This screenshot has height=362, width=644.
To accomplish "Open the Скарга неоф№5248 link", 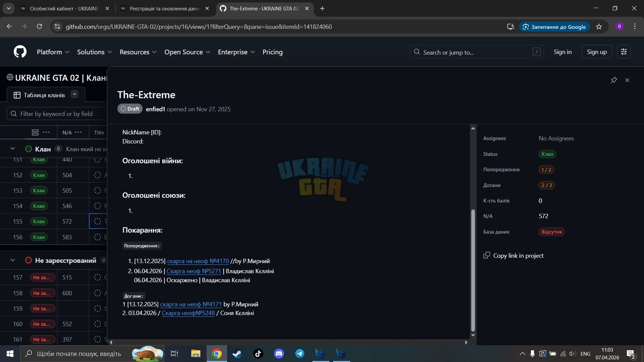I will coord(188,313).
